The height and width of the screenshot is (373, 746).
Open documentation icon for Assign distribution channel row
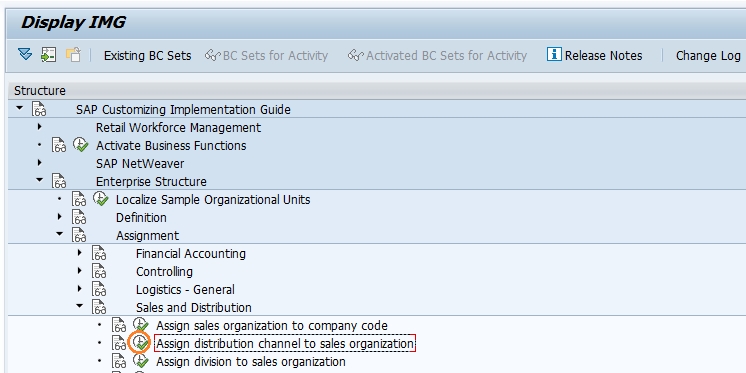tap(119, 344)
